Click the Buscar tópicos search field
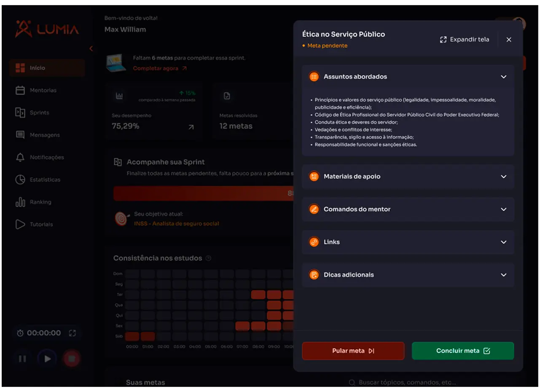This screenshot has width=540, height=392. pyautogui.click(x=407, y=383)
